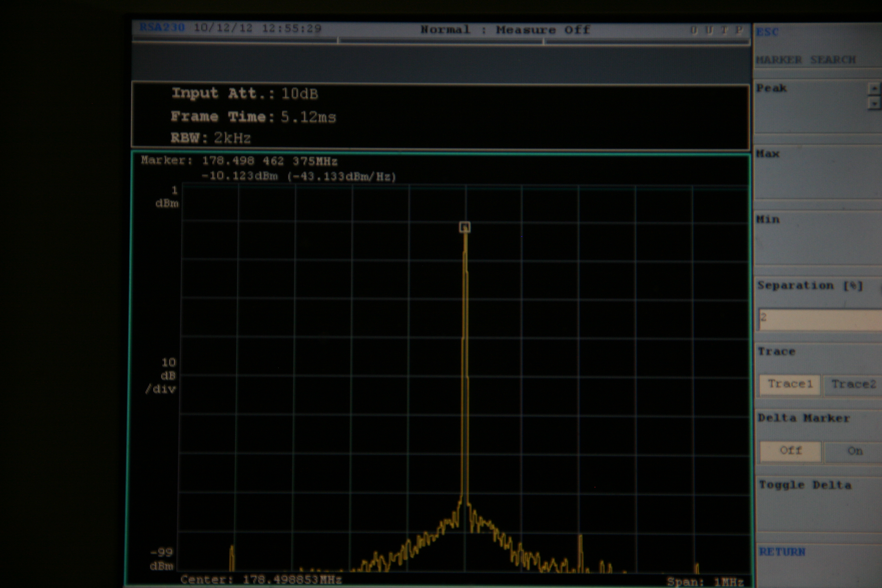Click the Normal : Measure Off status
Image resolution: width=882 pixels, height=588 pixels.
tap(505, 30)
